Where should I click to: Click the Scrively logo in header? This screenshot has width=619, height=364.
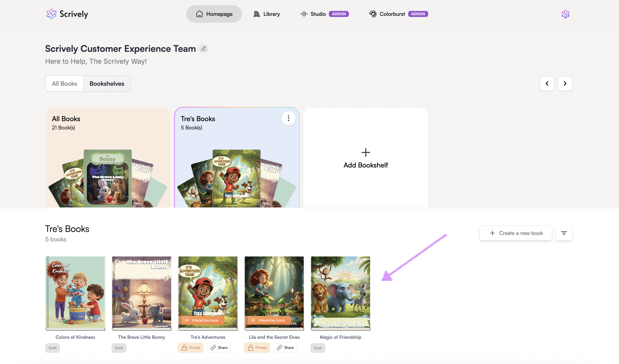point(67,14)
